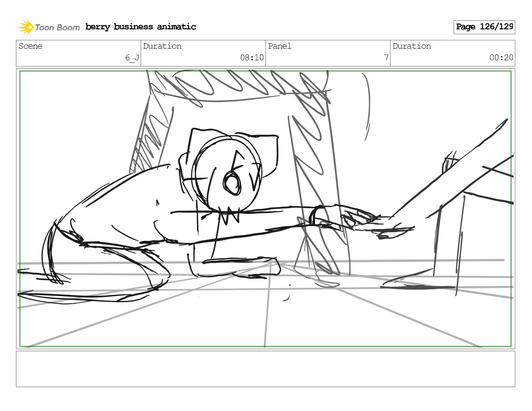
Task: Click the 'Toon Boom' wordmark text
Action: [x=57, y=27]
